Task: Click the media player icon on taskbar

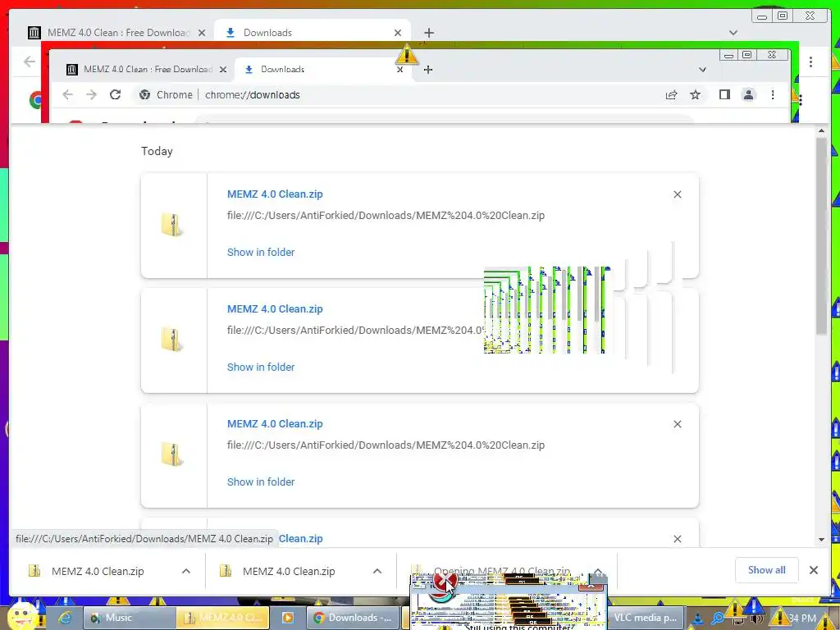Action: pos(288,619)
